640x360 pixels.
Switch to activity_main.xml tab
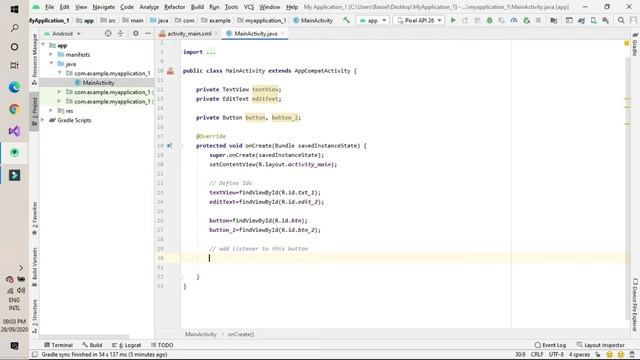click(x=189, y=33)
